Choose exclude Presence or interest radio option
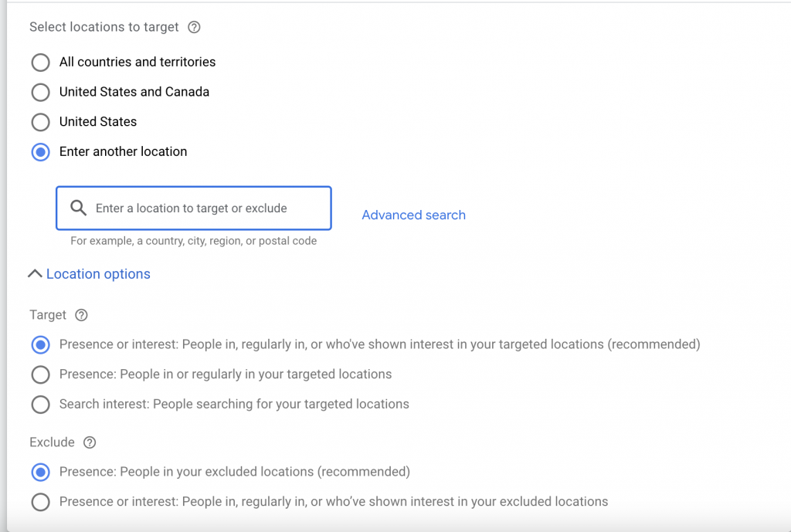The width and height of the screenshot is (791, 532). (40, 502)
